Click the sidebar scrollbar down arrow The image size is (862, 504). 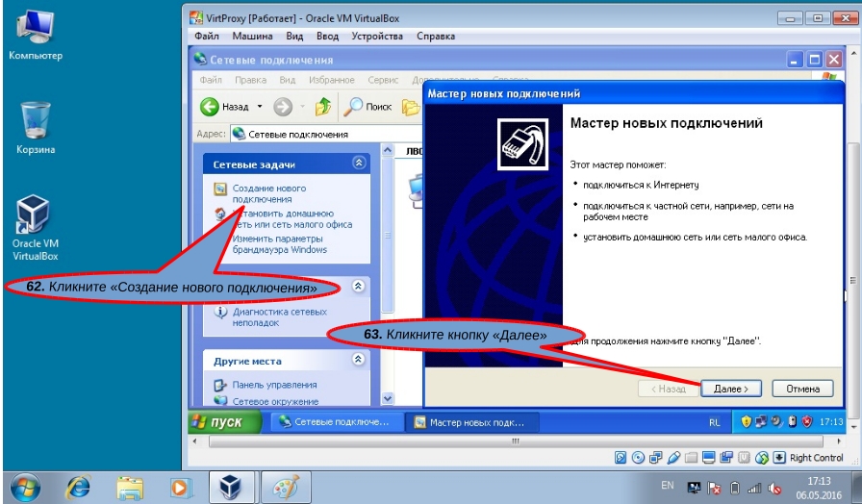[387, 398]
